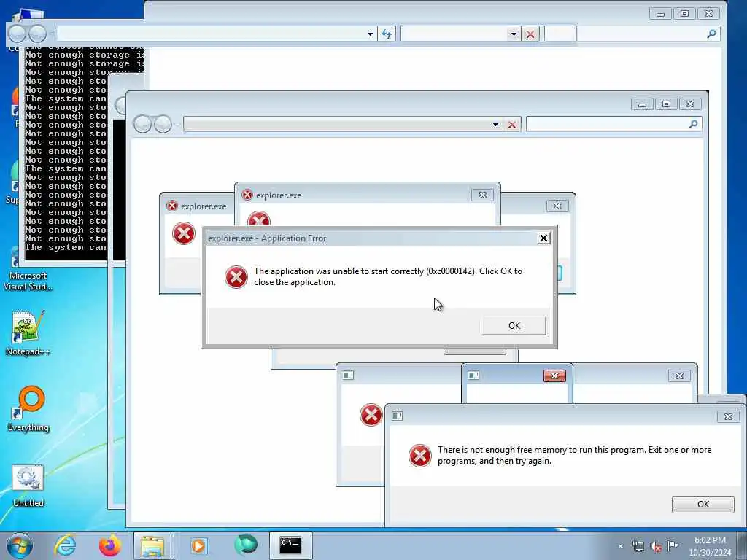Open Windows Explorer taskbar icon

coord(152,545)
